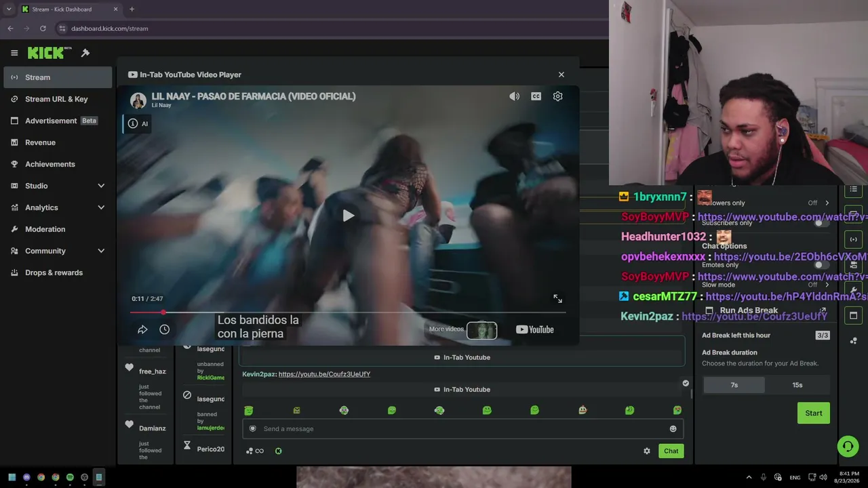This screenshot has width=868, height=488.
Task: Click the green support headset button
Action: 848,446
